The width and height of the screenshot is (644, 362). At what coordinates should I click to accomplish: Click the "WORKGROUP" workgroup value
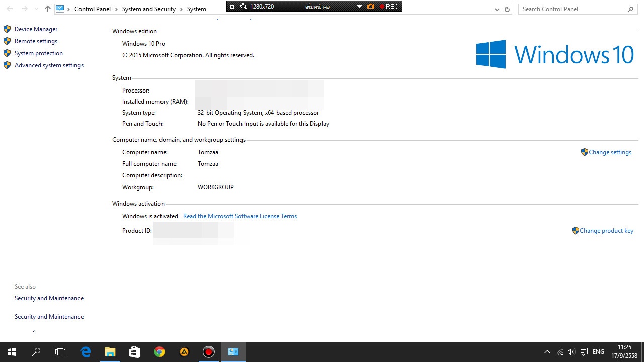coord(216,187)
